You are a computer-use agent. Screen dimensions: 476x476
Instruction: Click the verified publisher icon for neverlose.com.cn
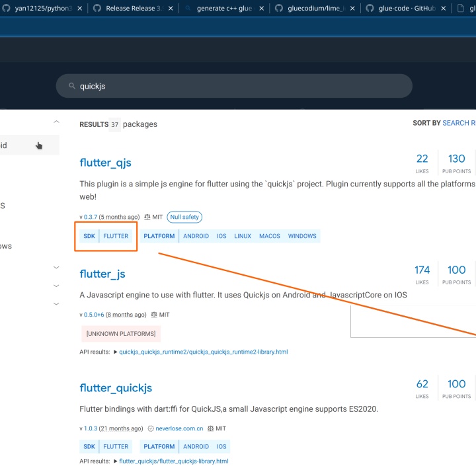coord(151,428)
